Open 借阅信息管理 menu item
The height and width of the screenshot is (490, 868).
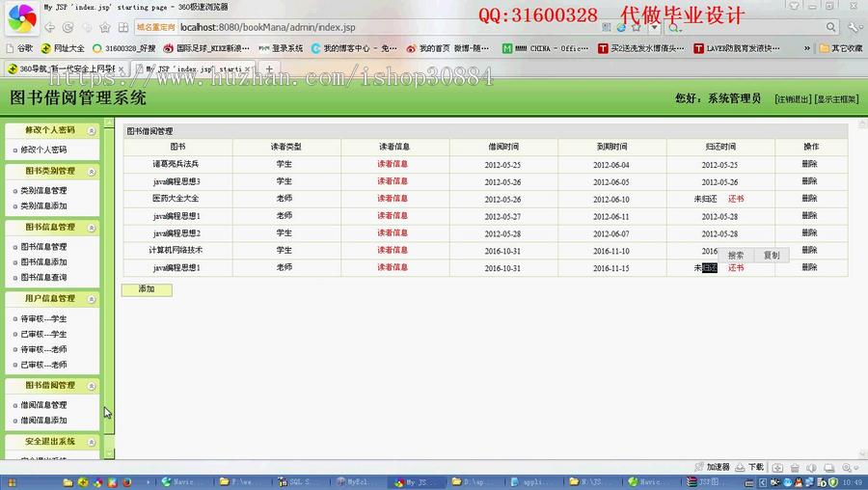tap(43, 405)
